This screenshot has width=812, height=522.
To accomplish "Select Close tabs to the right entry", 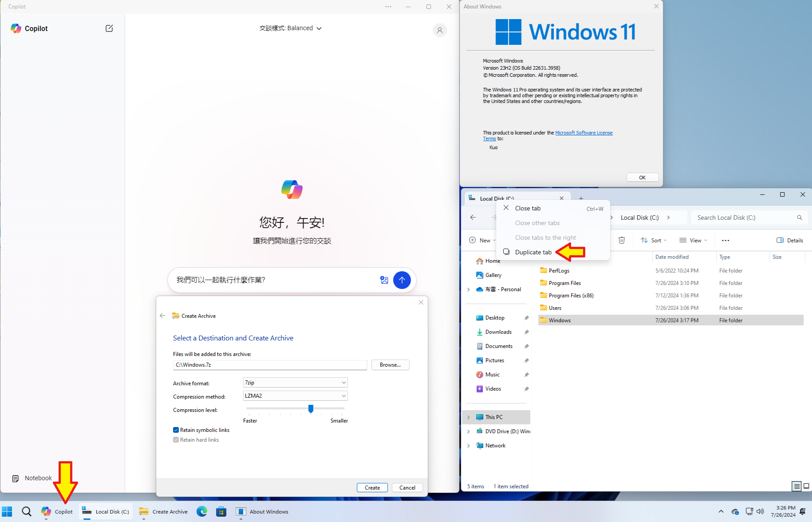I will [x=553, y=237].
